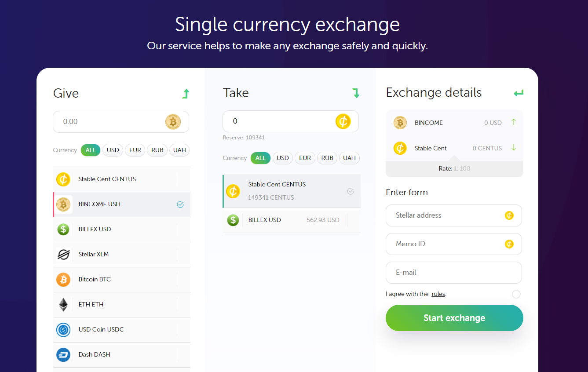Image resolution: width=588 pixels, height=372 pixels.
Task: Agree with the rules radio button
Action: pos(516,294)
